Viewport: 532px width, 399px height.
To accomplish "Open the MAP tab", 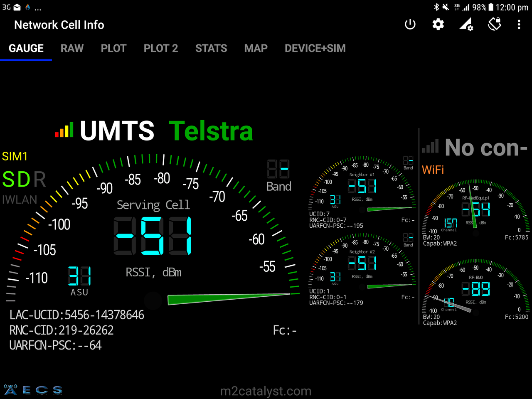I will 256,48.
